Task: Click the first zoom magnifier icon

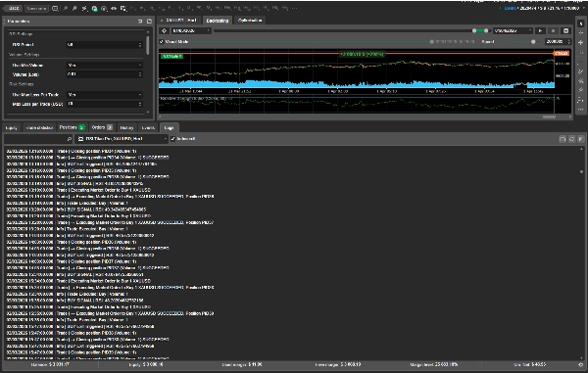Action: click(66, 8)
